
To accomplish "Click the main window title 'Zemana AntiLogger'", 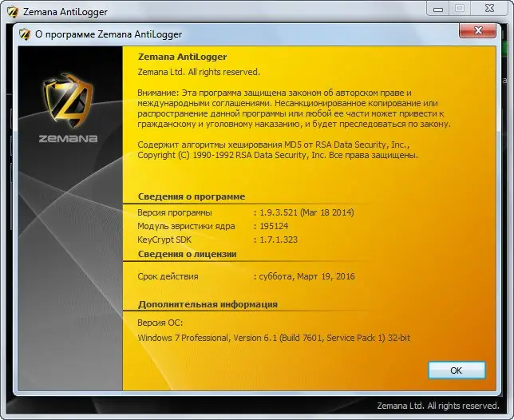I will click(x=65, y=12).
